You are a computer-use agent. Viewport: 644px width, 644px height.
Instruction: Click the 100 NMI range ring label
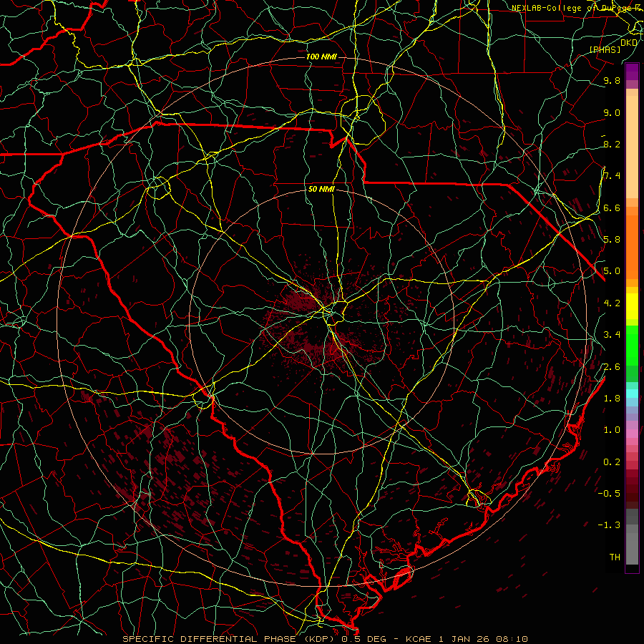tap(321, 57)
